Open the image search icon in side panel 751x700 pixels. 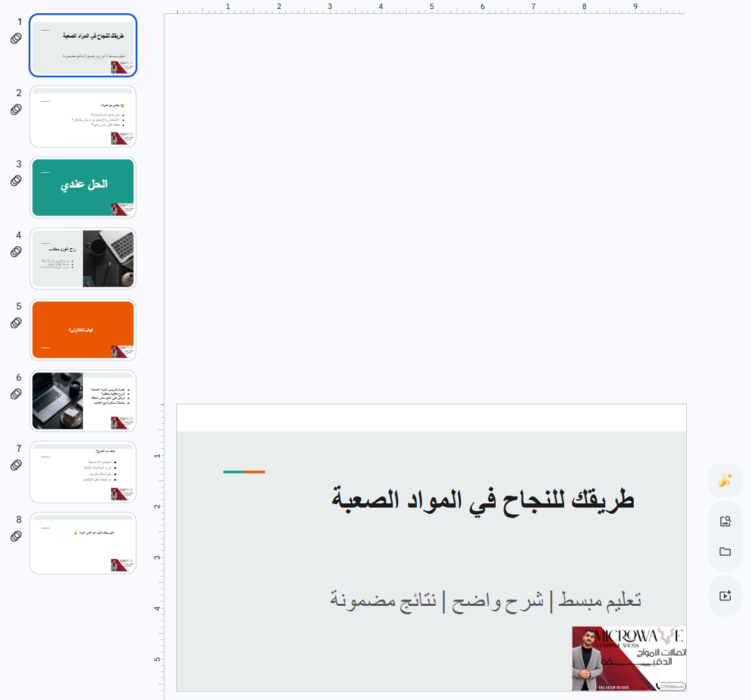(x=725, y=521)
